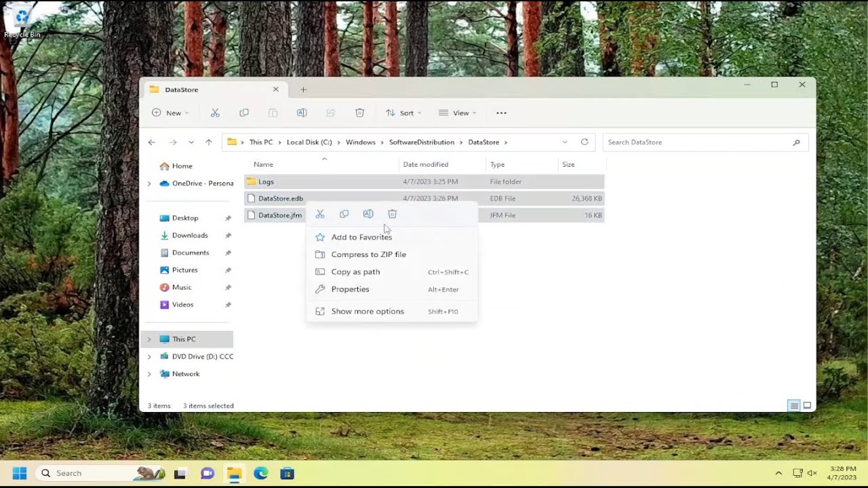Expand the Network node

149,374
